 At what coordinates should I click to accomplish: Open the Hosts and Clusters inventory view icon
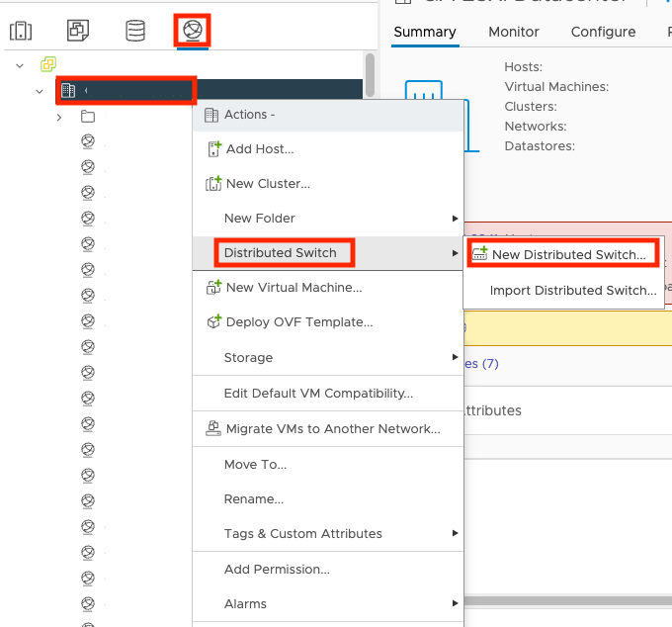coord(21,31)
